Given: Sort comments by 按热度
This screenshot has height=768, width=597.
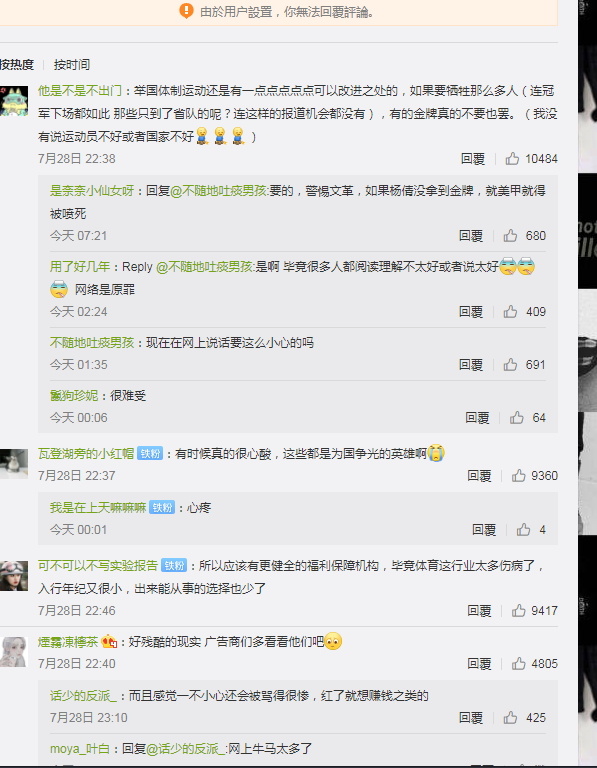Looking at the screenshot, I should (17, 65).
